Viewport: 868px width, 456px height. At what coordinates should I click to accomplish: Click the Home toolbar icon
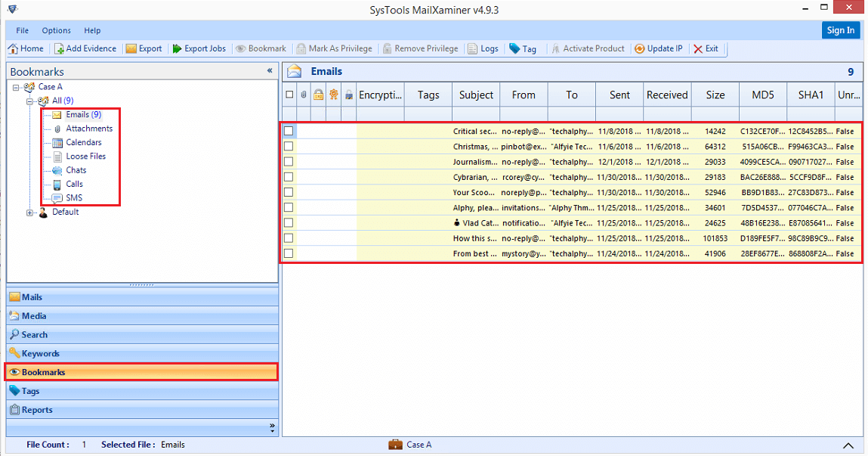26,48
